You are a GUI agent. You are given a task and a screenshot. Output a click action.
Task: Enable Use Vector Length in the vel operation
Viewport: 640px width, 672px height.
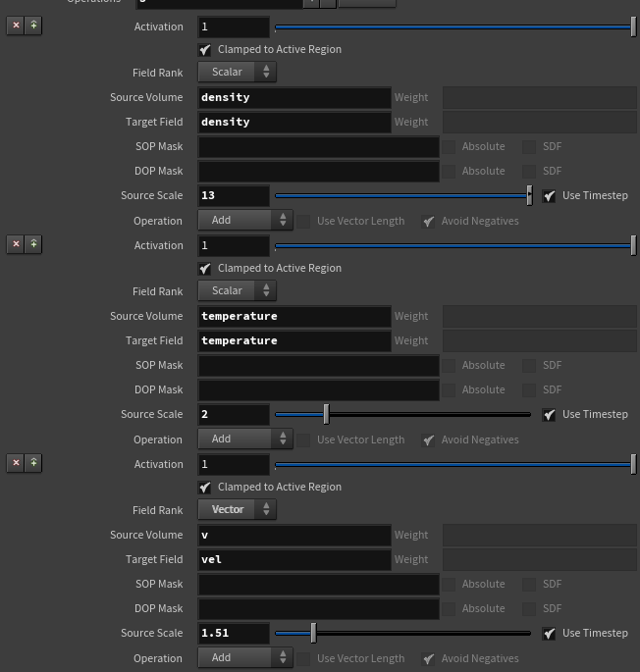303,658
